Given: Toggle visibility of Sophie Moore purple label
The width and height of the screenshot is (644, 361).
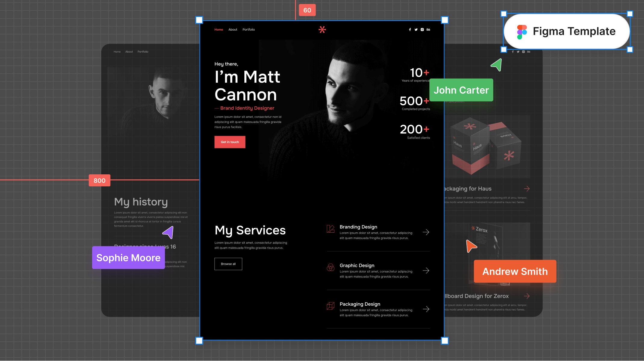Looking at the screenshot, I should [128, 258].
